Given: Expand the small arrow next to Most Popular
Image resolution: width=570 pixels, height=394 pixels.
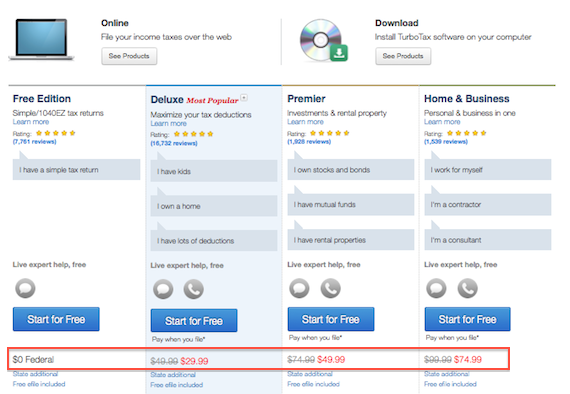Looking at the screenshot, I should [x=244, y=97].
